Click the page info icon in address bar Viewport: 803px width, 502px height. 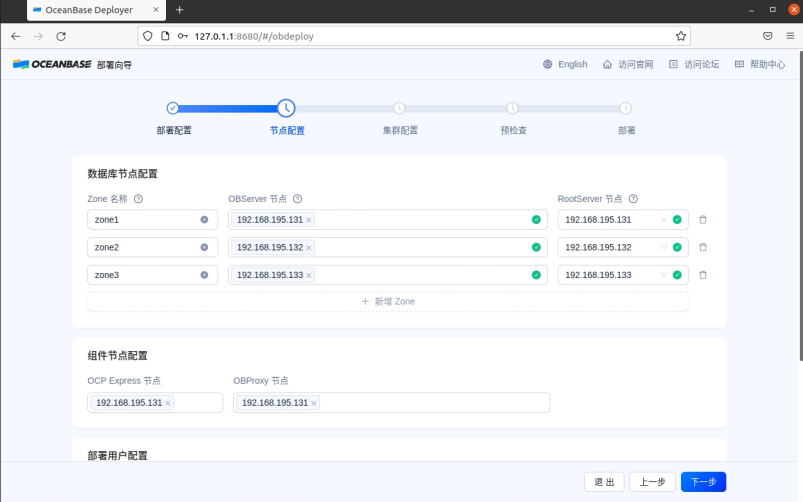point(165,36)
